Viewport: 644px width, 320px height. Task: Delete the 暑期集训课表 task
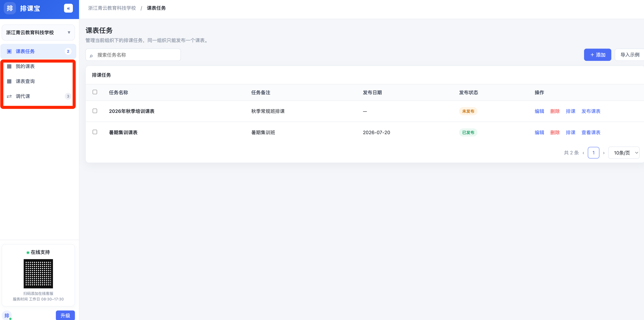555,133
